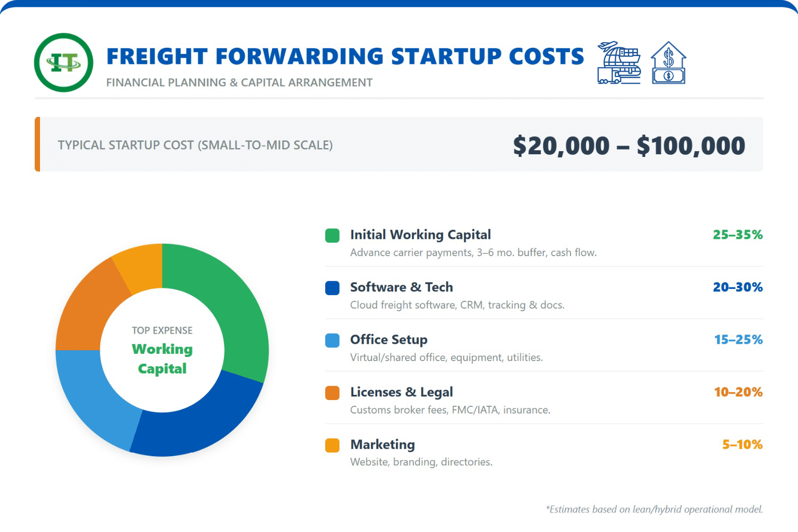Click the Freight Forwarding Startup Costs title

click(345, 56)
